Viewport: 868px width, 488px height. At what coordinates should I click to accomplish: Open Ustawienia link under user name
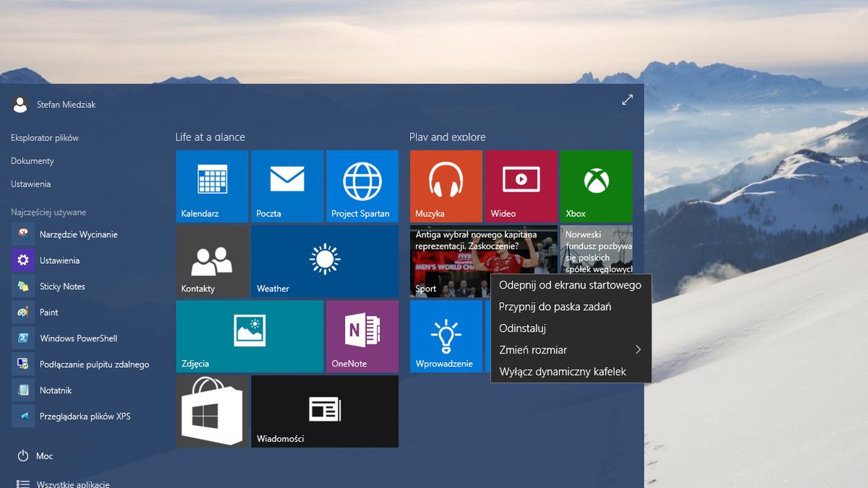coord(31,184)
